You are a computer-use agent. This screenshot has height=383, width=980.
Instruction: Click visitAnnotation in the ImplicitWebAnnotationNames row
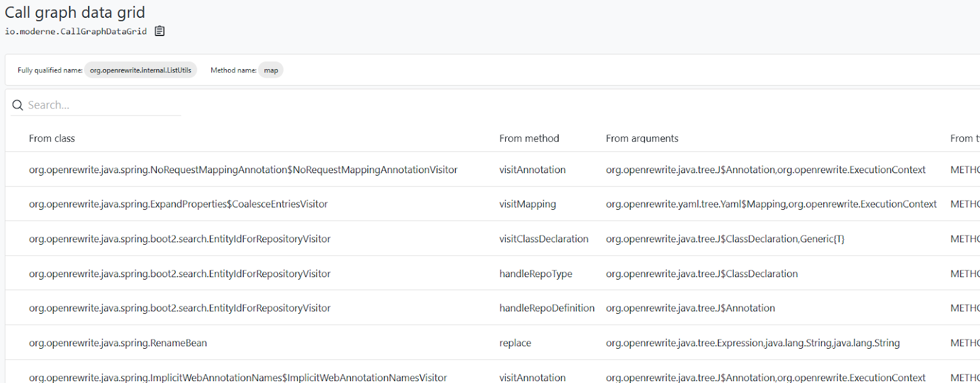point(532,377)
